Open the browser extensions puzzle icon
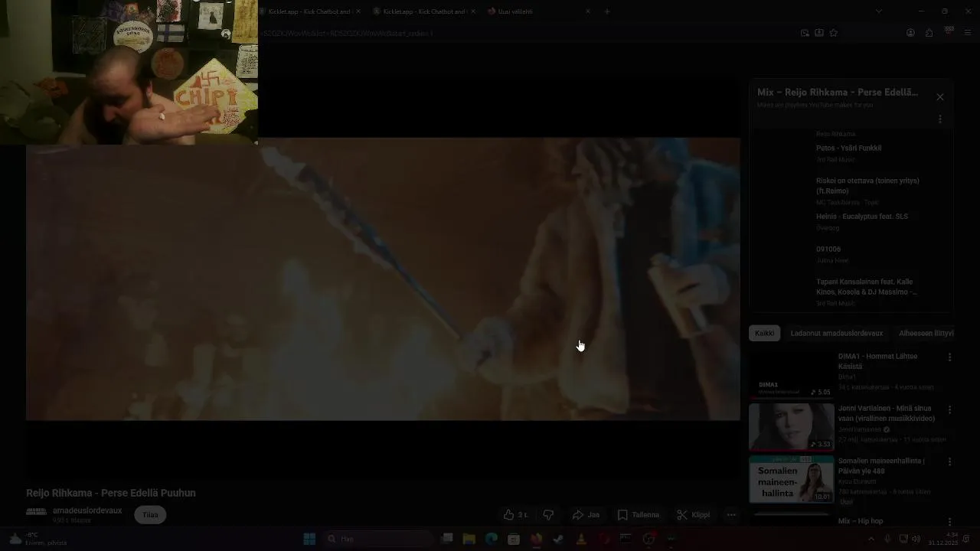The width and height of the screenshot is (980, 551). click(929, 33)
